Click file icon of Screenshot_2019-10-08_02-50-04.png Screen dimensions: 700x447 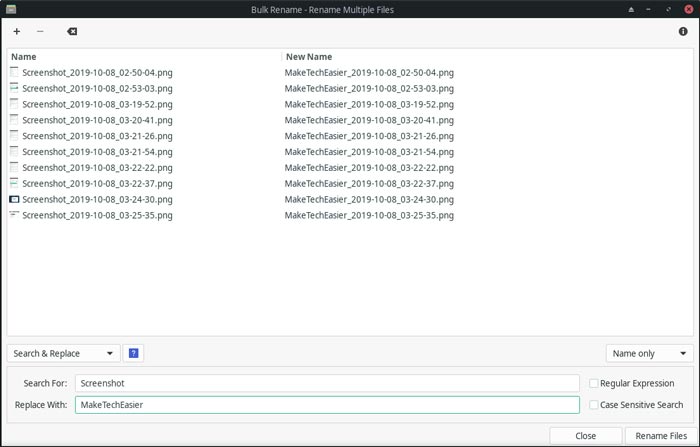[x=14, y=72]
